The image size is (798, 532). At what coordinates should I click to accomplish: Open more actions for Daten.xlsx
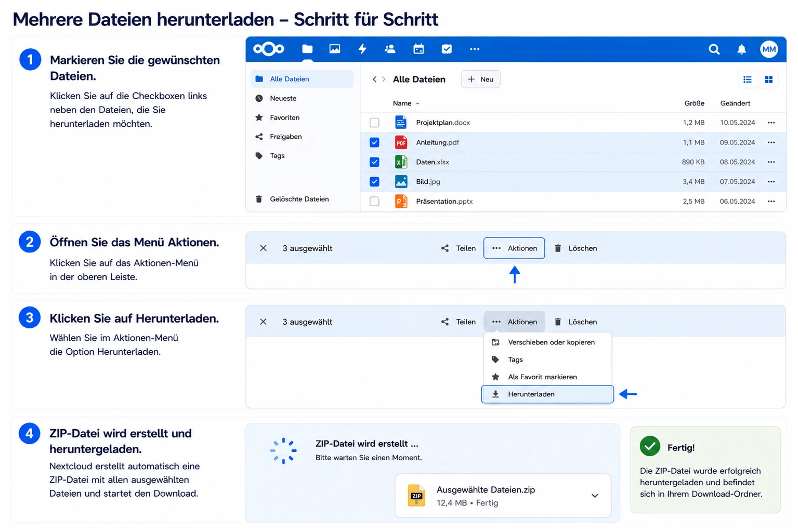tap(771, 162)
